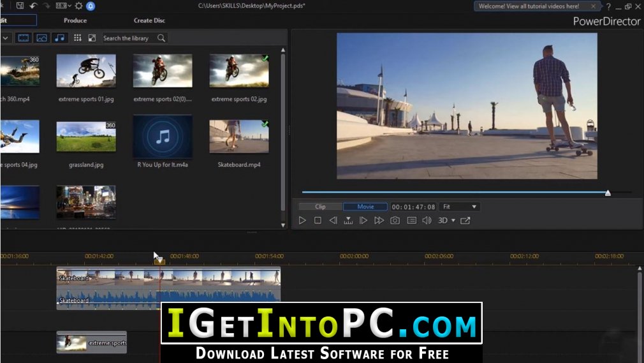Click the preview playback slider handle
Viewport: 644px width, 363px height.
coord(608,193)
